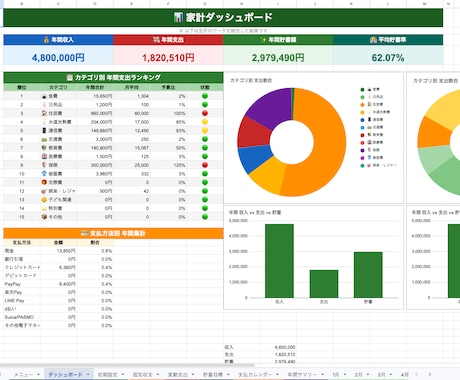The height and width of the screenshot is (380, 460).
Task: Select the 13,850円 cash amount cell
Action: (58, 251)
